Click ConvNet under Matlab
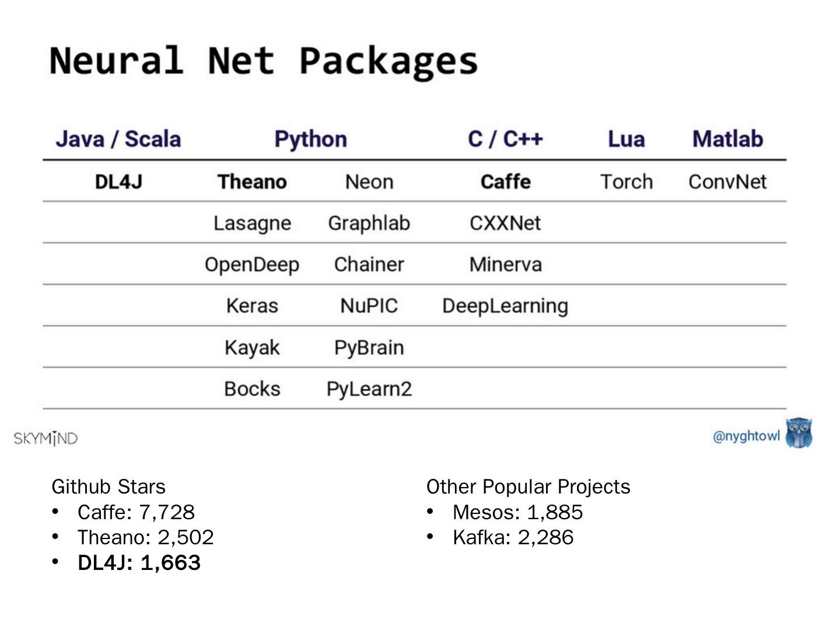The image size is (840, 630). [727, 182]
